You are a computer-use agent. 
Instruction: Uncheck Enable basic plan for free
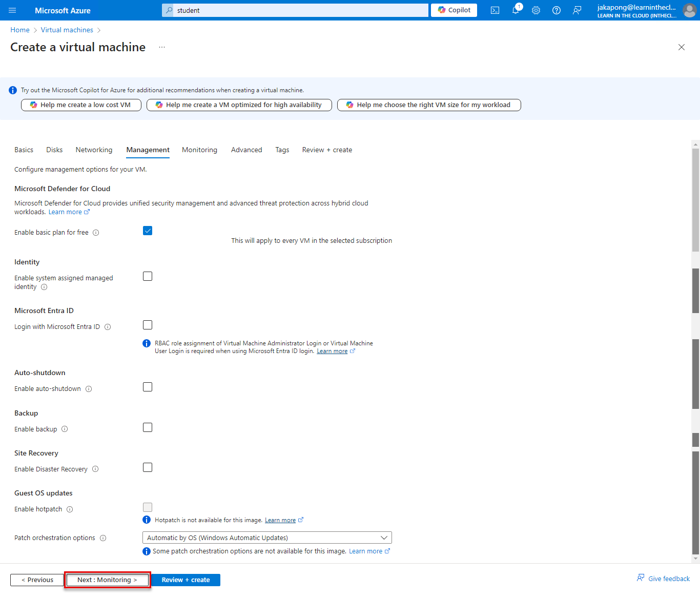[x=148, y=231]
